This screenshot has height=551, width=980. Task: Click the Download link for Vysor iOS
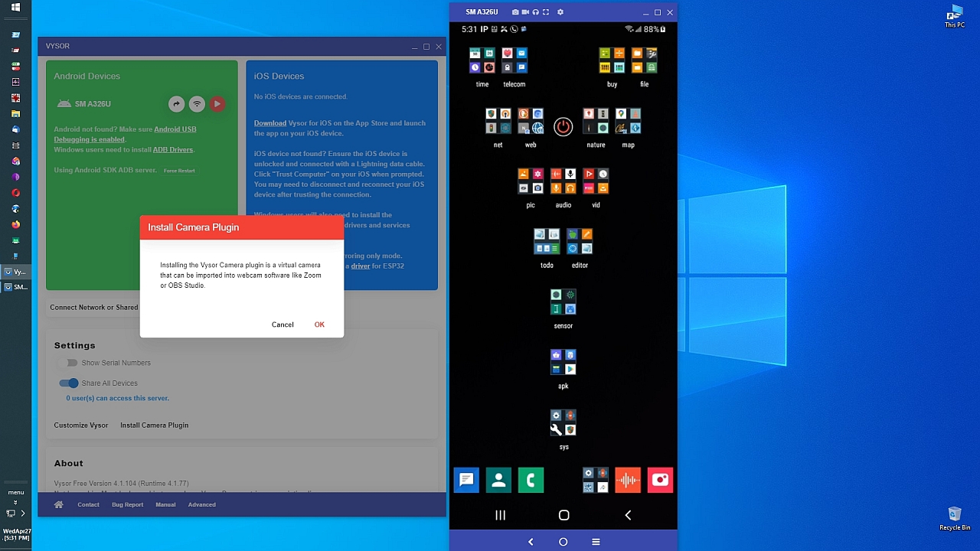[270, 123]
